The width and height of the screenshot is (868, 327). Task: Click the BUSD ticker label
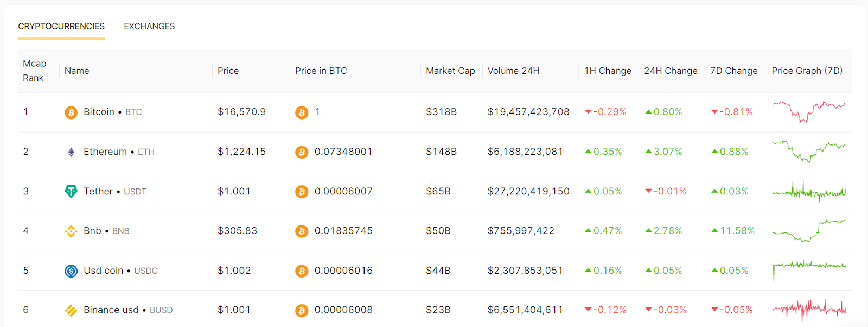[x=161, y=310]
